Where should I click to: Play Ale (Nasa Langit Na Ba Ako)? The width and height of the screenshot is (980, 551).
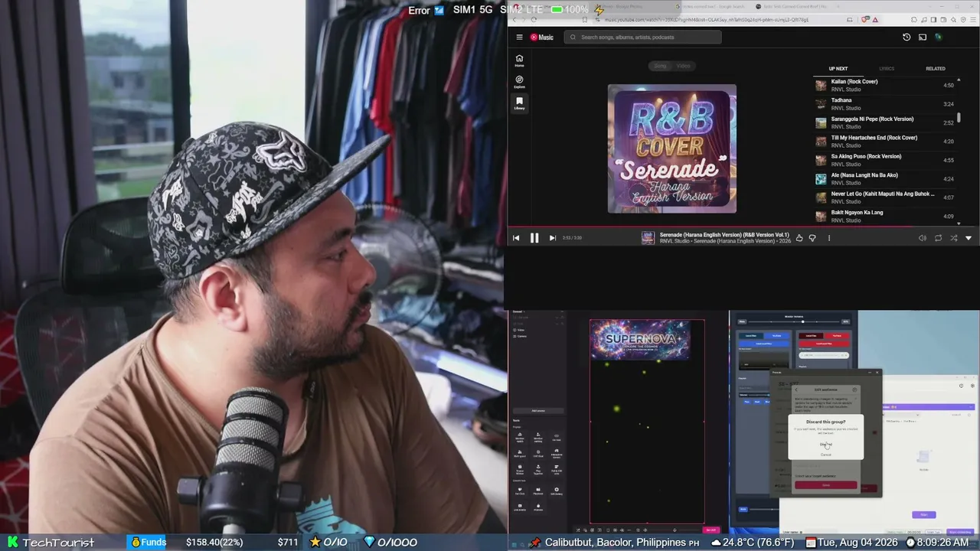tap(884, 178)
